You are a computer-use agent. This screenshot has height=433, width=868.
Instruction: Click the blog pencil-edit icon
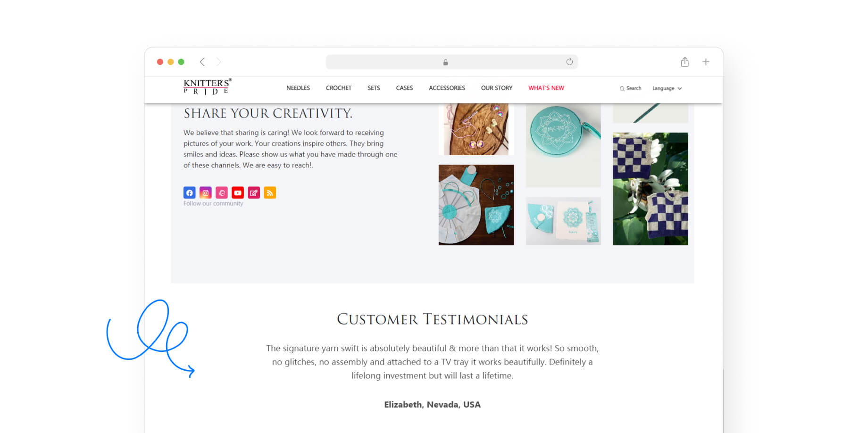[254, 192]
